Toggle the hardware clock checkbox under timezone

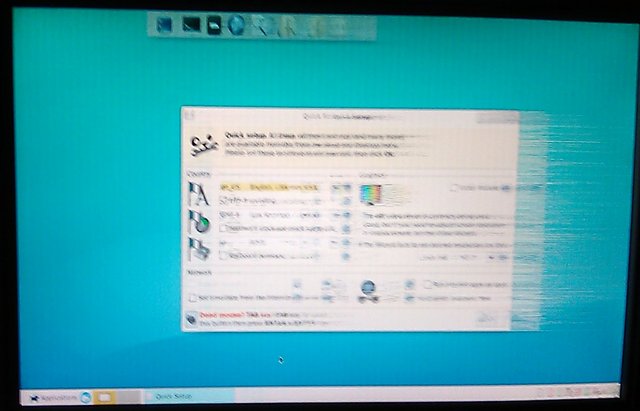[x=224, y=228]
